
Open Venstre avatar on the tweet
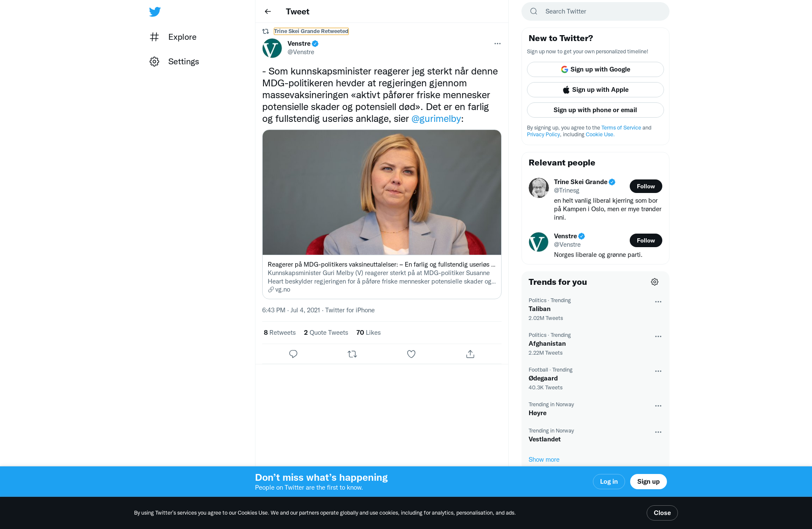(272, 48)
